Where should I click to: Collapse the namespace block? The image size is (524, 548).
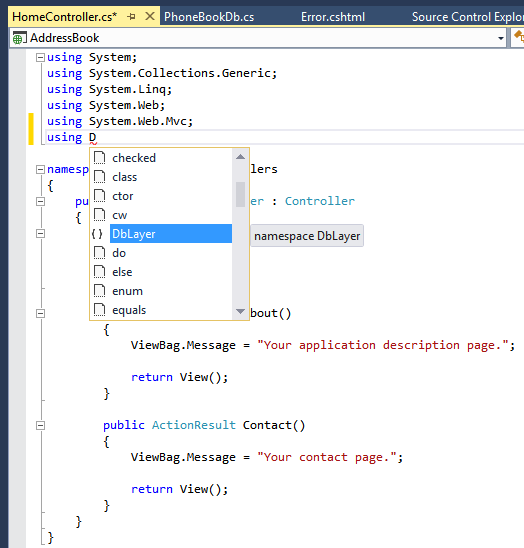point(41,170)
